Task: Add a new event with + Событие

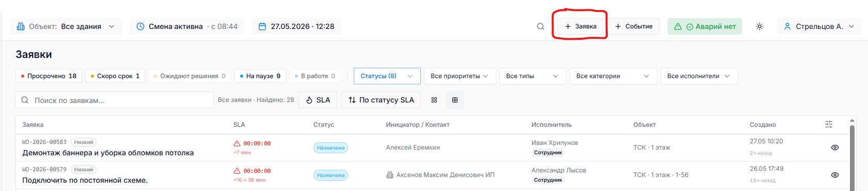Action: pos(634,26)
